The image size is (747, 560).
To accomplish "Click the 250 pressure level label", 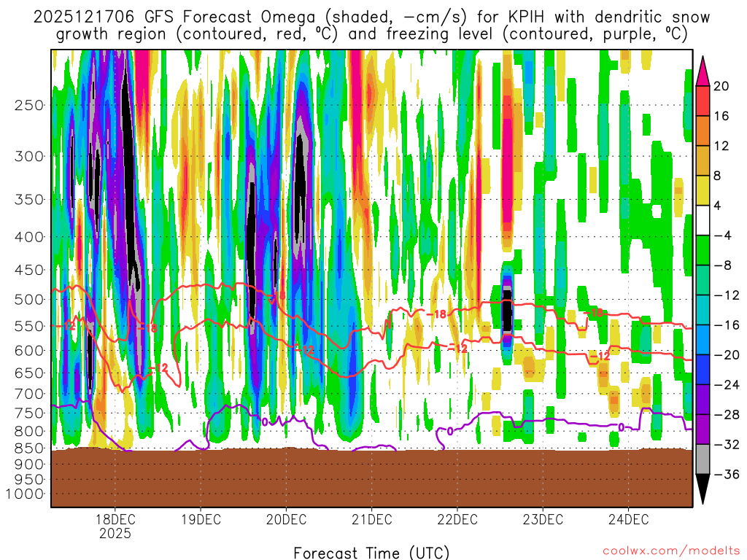I will click(x=29, y=105).
